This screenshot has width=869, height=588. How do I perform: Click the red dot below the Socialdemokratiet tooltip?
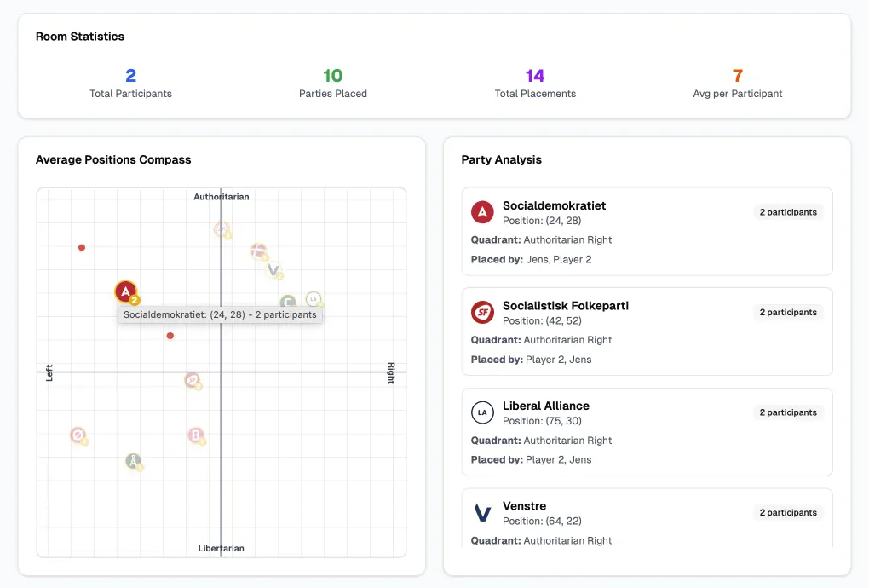tap(170, 336)
